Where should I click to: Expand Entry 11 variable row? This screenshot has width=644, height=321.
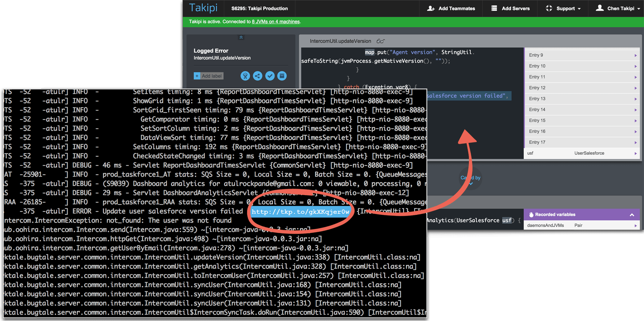(582, 77)
